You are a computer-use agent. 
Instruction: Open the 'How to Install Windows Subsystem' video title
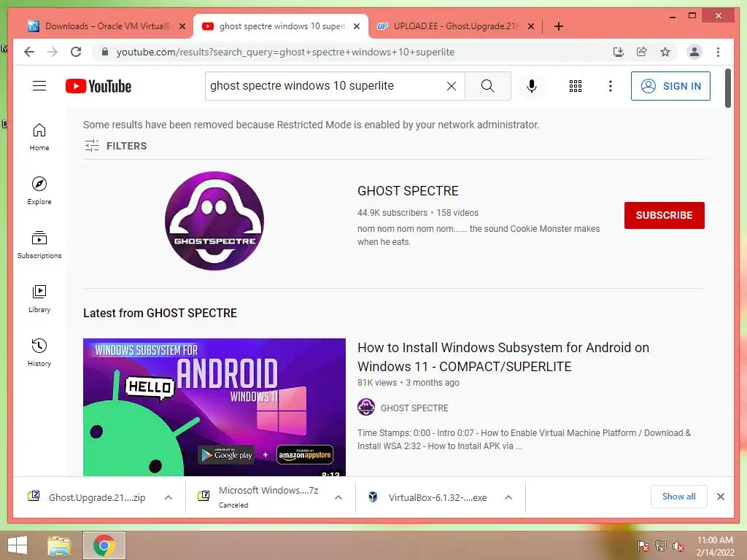pyautogui.click(x=503, y=357)
